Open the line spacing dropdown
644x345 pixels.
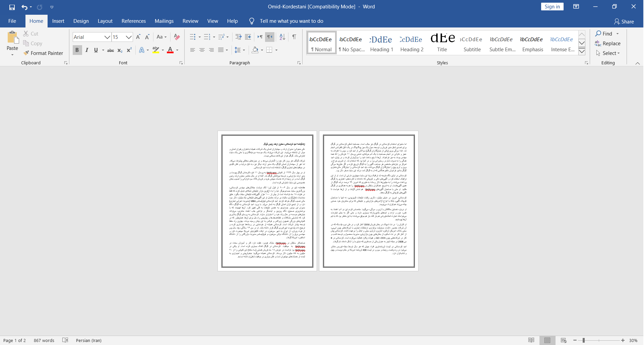coord(240,50)
